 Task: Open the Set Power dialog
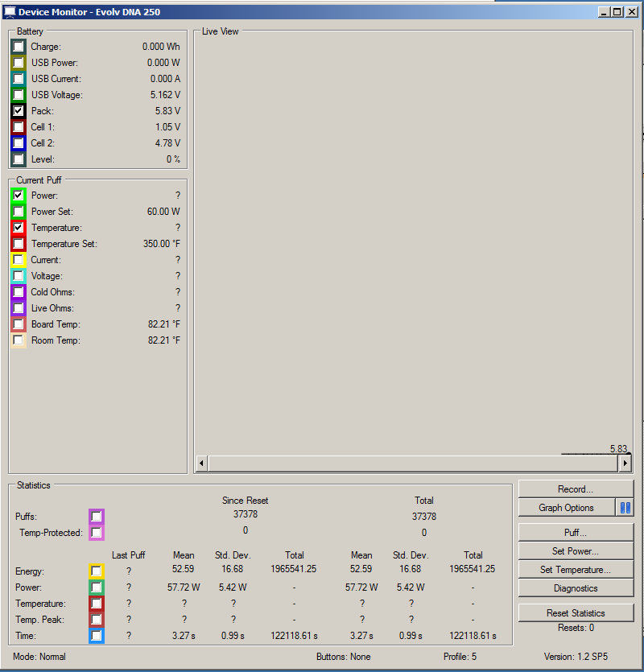click(576, 551)
